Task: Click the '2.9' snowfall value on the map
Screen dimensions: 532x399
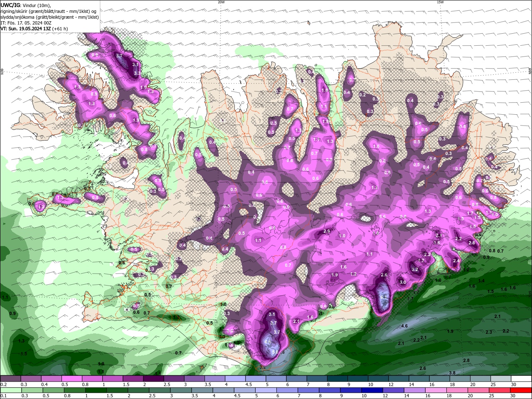Action: point(327,231)
